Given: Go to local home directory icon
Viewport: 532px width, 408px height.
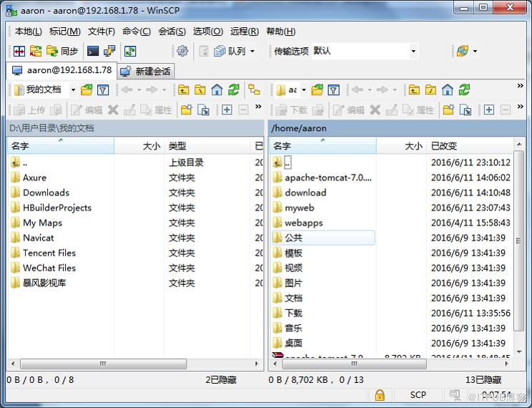Looking at the screenshot, I should [x=217, y=90].
